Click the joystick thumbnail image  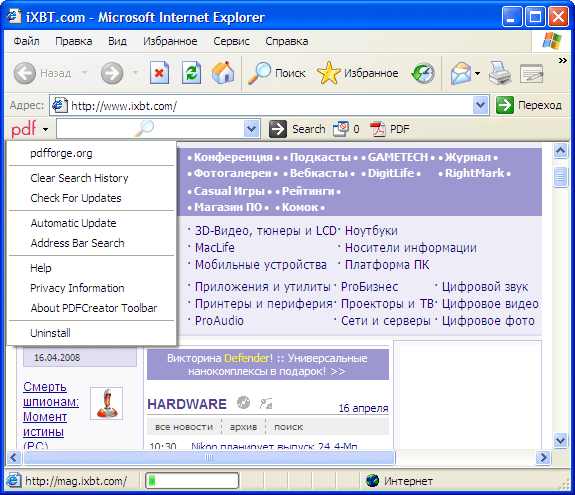[106, 403]
